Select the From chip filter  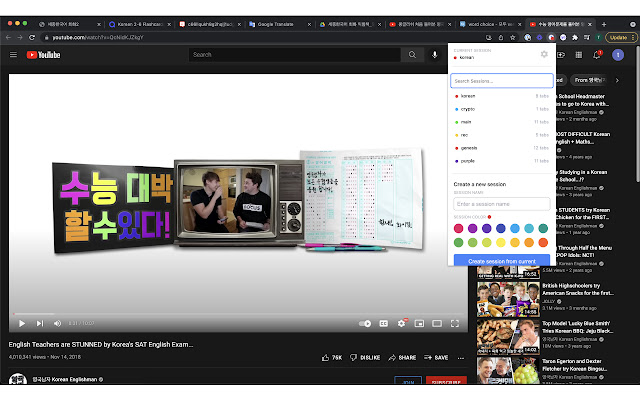tap(589, 80)
